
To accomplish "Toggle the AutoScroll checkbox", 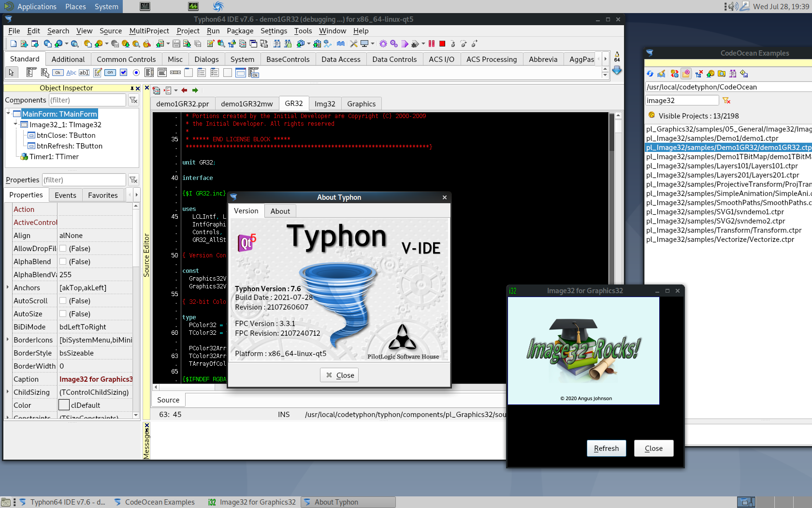I will [x=63, y=301].
